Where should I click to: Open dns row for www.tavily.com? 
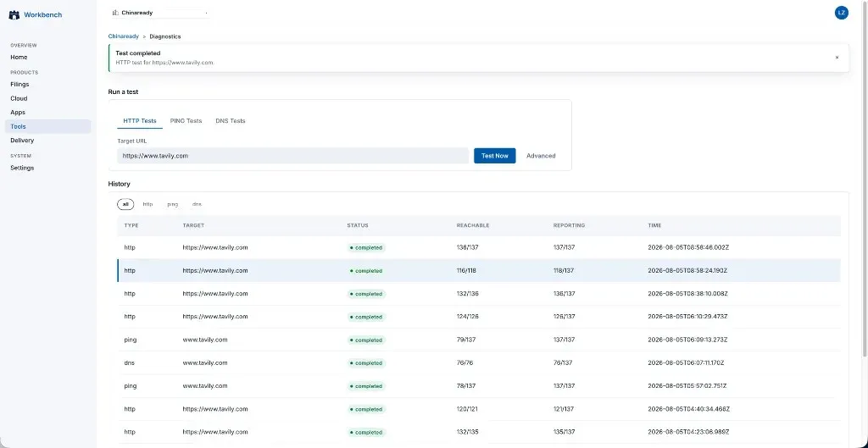coord(479,362)
